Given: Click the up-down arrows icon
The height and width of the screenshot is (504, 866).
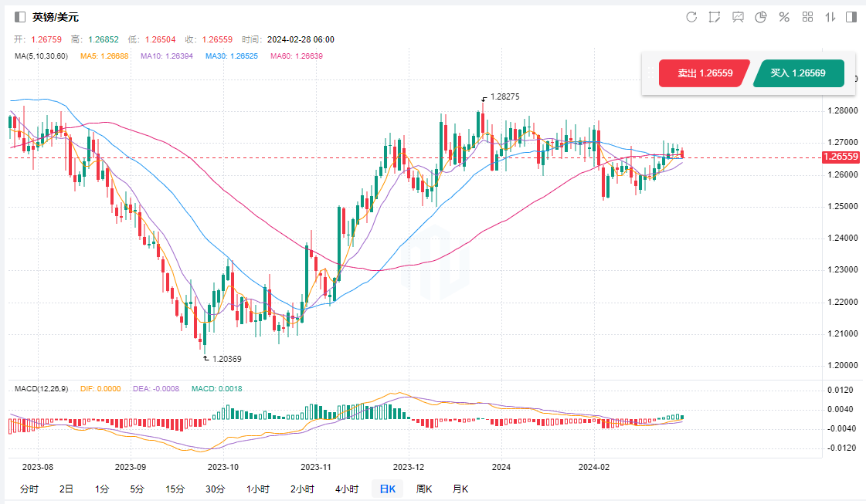Looking at the screenshot, I should click(x=830, y=17).
